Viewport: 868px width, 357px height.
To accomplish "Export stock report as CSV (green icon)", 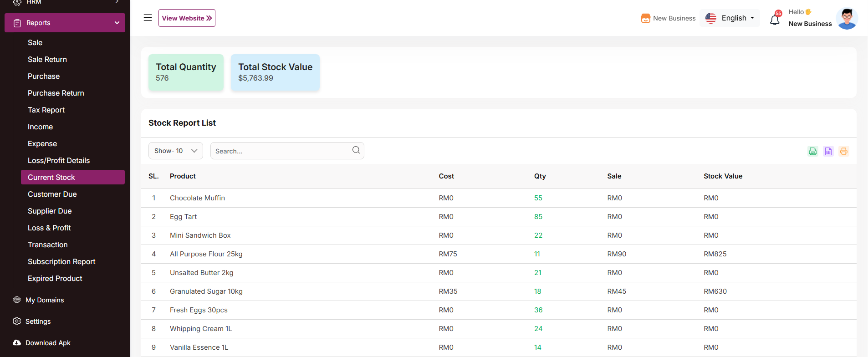I will (812, 151).
